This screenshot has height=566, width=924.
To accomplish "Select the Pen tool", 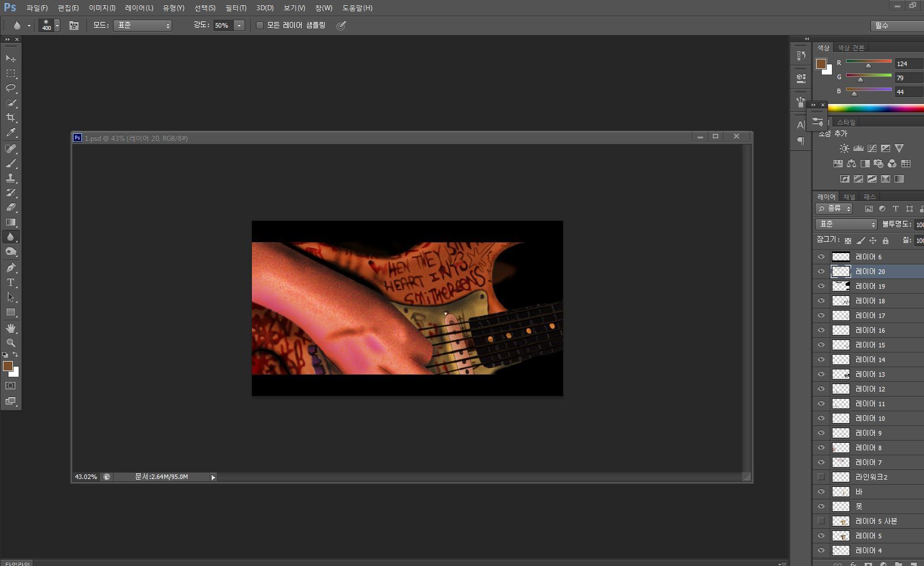I will (x=11, y=268).
